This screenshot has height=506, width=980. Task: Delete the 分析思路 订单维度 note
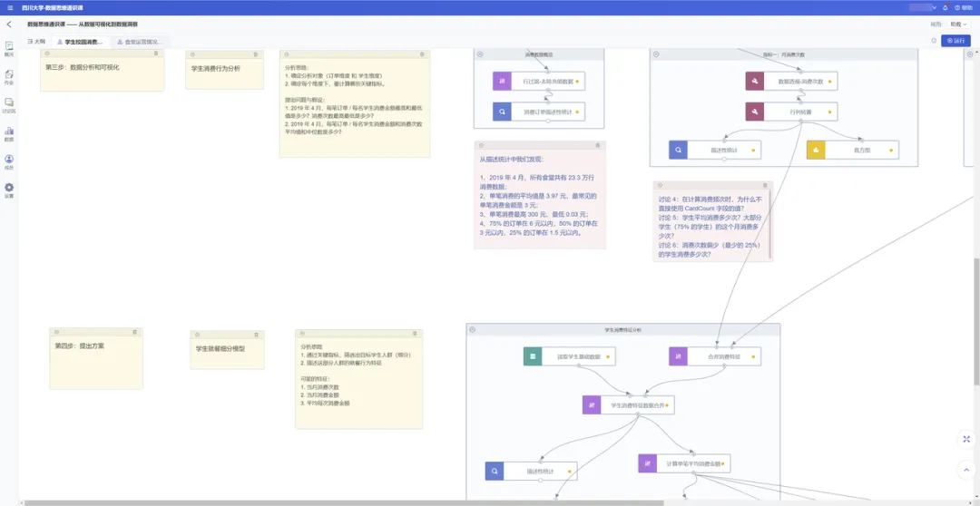click(x=422, y=54)
